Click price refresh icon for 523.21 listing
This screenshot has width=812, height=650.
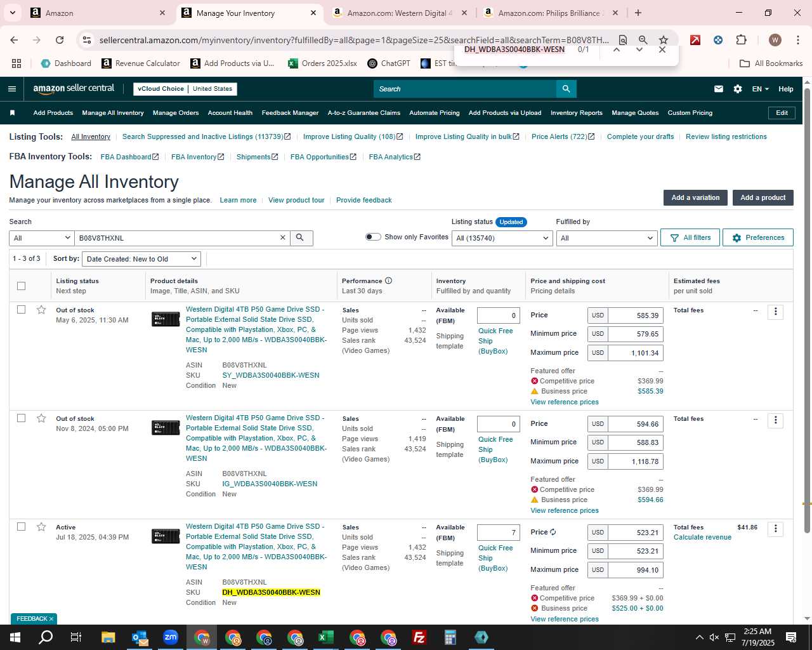(553, 532)
